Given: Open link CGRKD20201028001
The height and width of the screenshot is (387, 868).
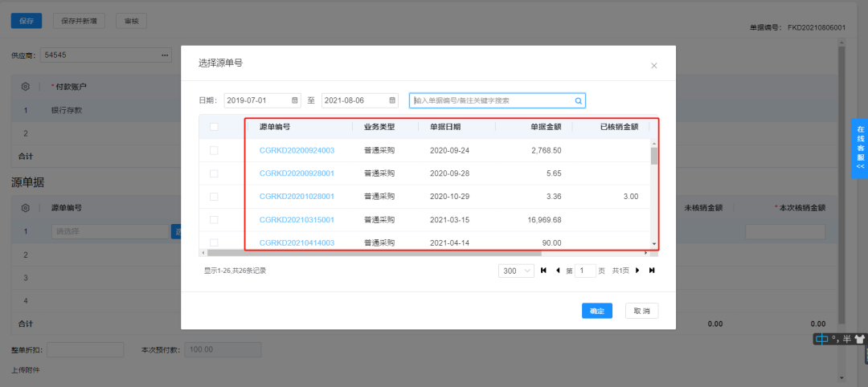Looking at the screenshot, I should 297,196.
